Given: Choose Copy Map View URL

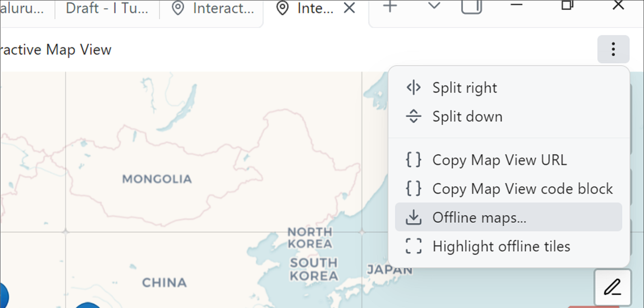Looking at the screenshot, I should click(x=499, y=160).
